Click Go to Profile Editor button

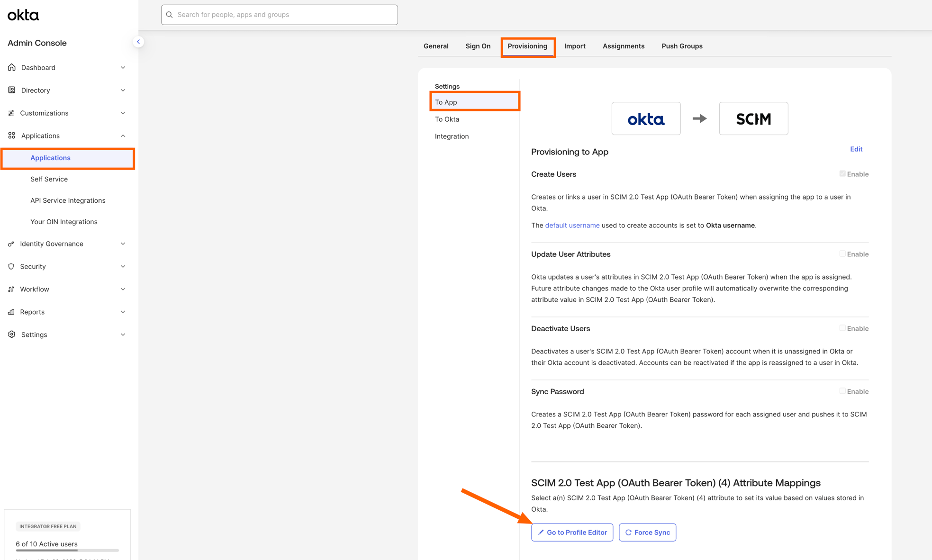pos(572,533)
